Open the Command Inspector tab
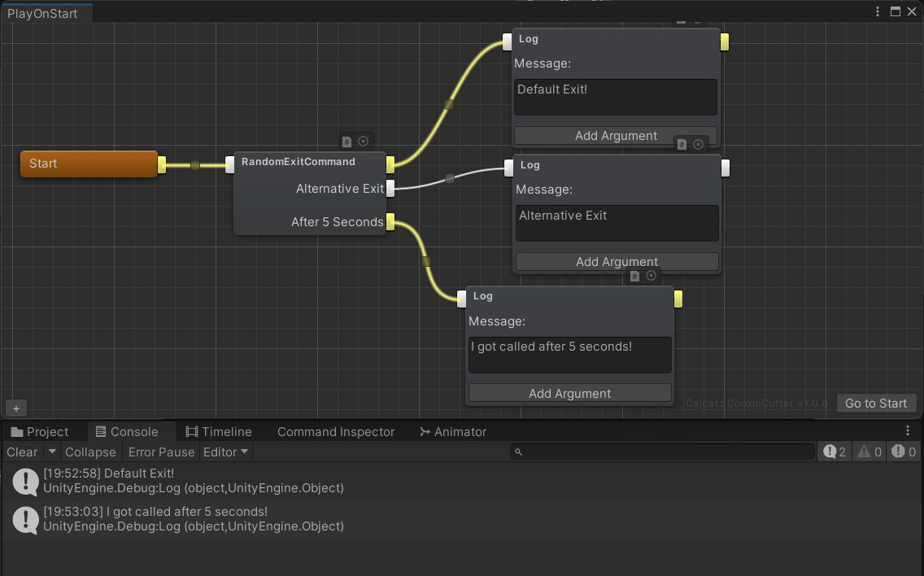The height and width of the screenshot is (576, 924). [335, 432]
